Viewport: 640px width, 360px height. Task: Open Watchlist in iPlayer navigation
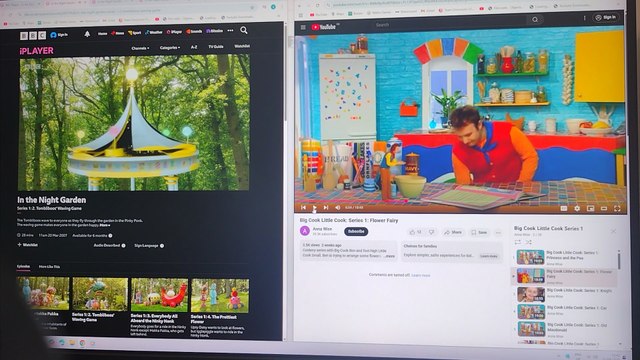coord(242,46)
